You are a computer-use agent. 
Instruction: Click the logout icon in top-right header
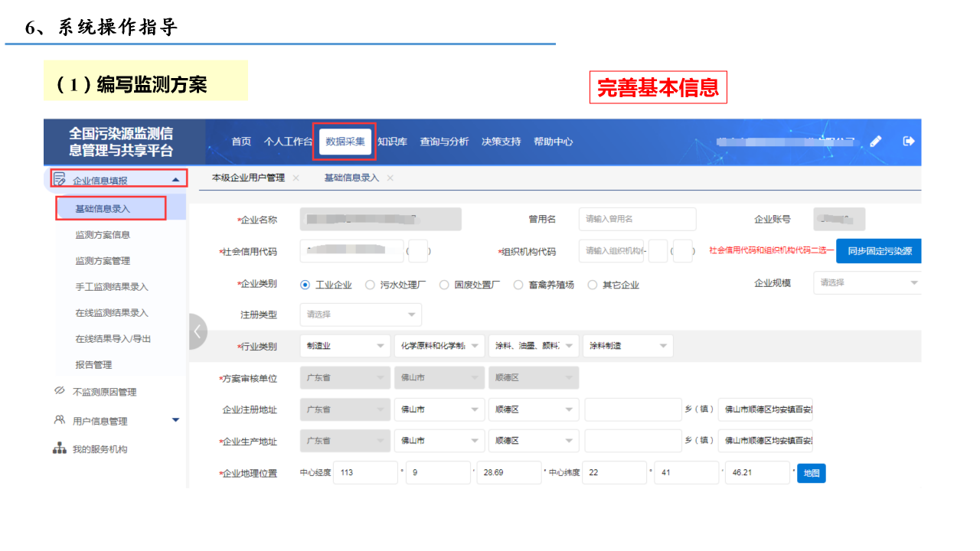click(x=909, y=141)
